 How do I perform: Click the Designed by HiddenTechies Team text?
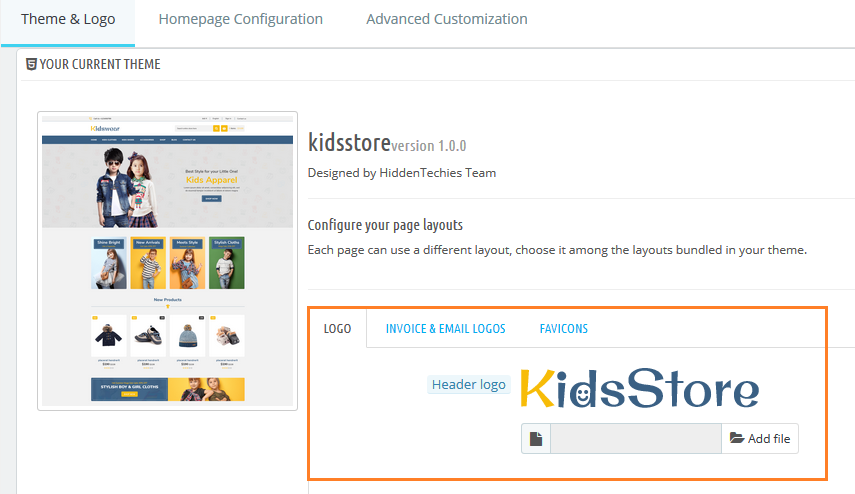click(x=401, y=172)
